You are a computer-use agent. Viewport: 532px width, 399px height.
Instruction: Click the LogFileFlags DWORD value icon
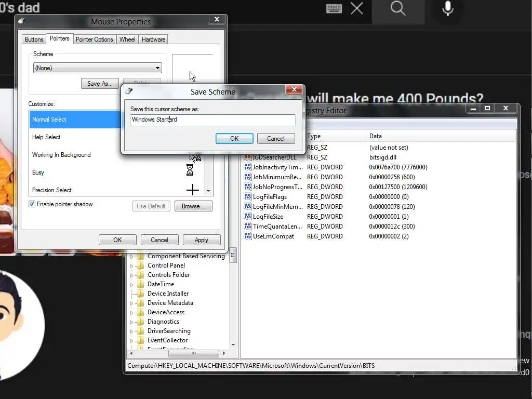click(248, 196)
